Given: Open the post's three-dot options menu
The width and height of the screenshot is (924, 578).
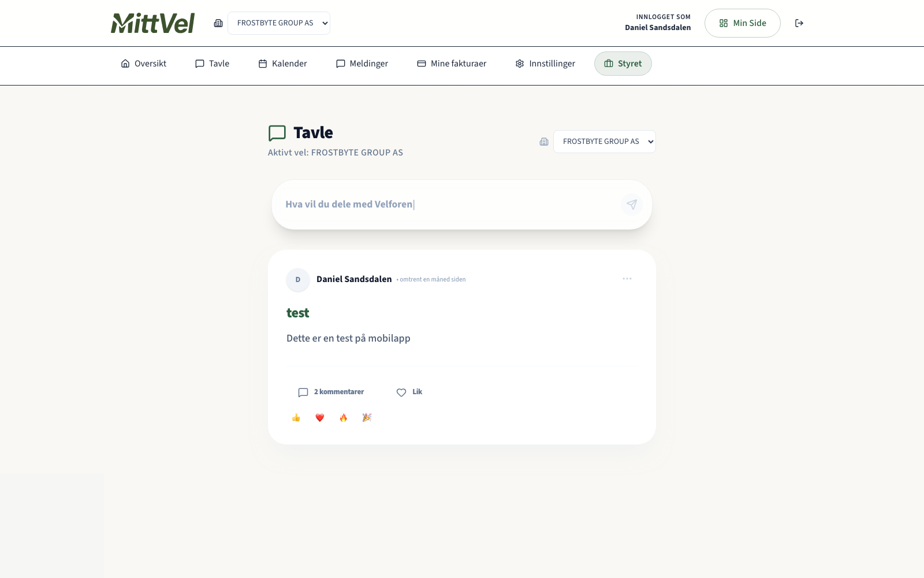Looking at the screenshot, I should pyautogui.click(x=627, y=279).
